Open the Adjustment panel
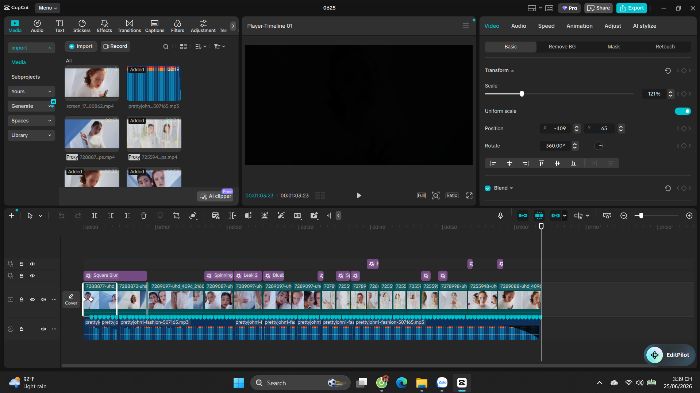Image resolution: width=700 pixels, height=393 pixels. [203, 26]
